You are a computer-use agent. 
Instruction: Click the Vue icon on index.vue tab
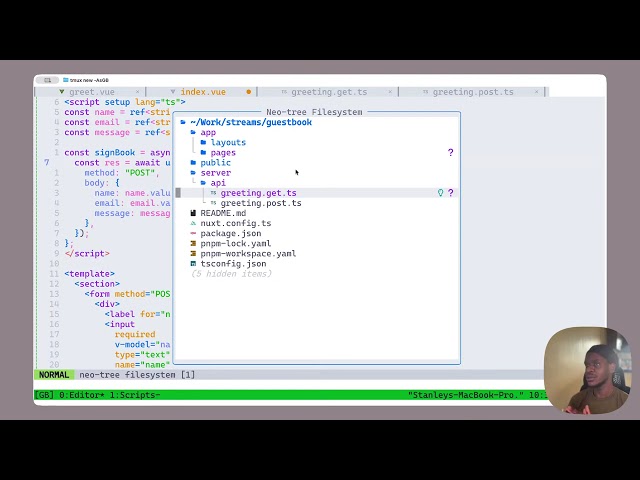click(173, 92)
